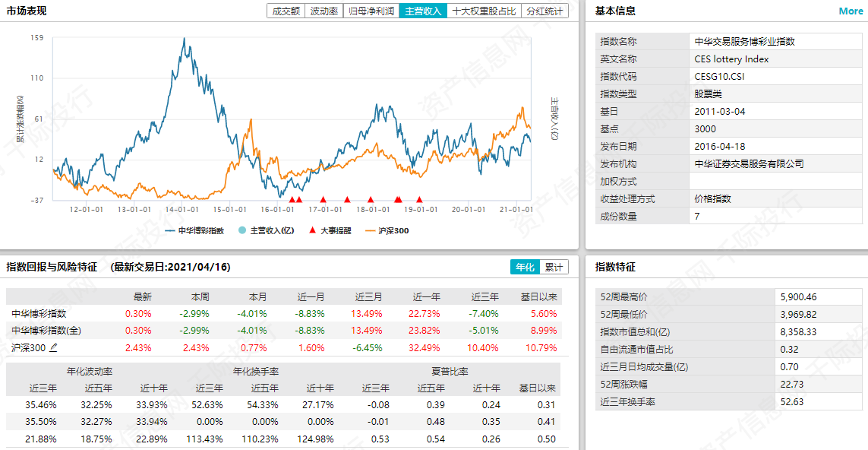Viewport: 868px width, 450px height.
Task: Open the 波动率 tab
Action: click(324, 11)
